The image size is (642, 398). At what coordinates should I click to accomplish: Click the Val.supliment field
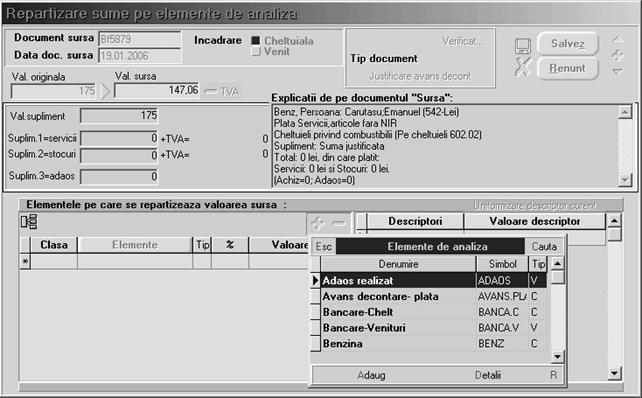click(x=119, y=116)
